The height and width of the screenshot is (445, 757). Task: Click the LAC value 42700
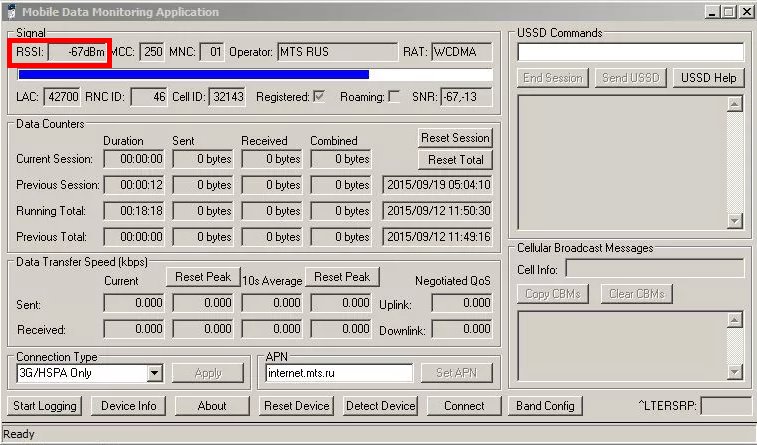62,97
